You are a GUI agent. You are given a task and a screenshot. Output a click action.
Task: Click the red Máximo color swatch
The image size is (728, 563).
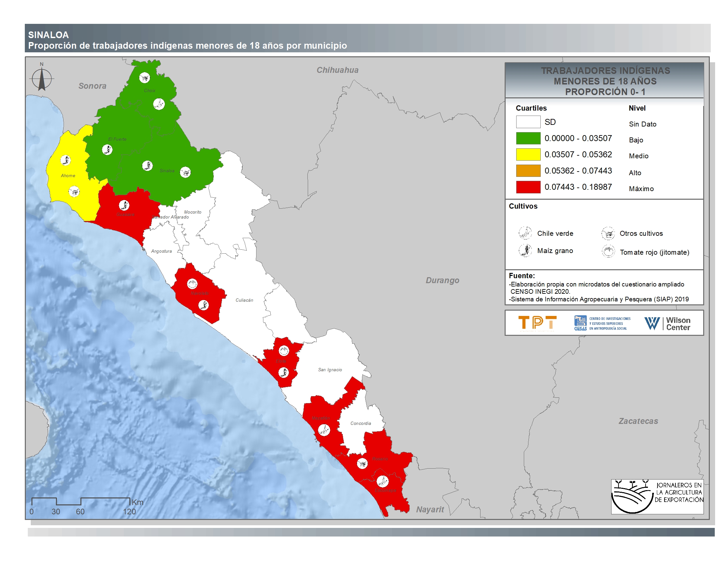pyautogui.click(x=528, y=187)
